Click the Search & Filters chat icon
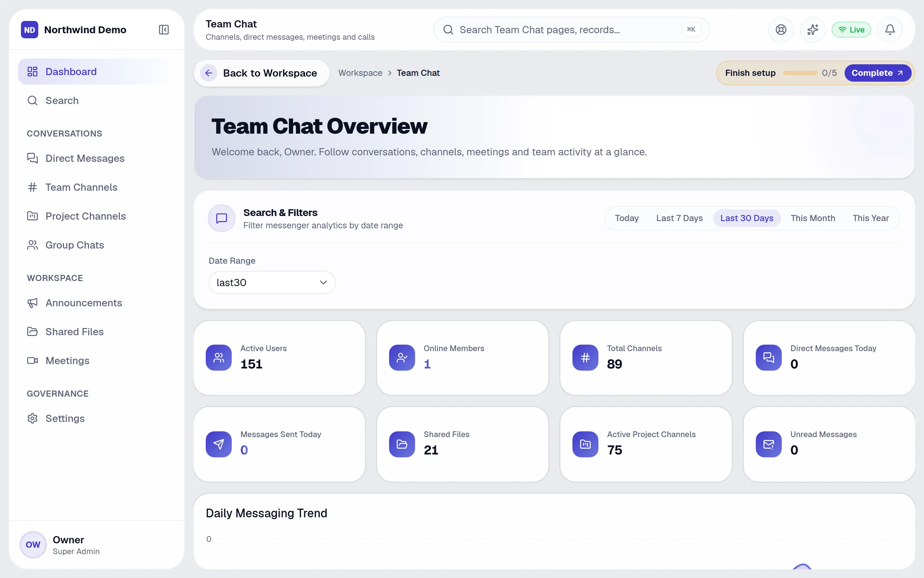924x578 pixels. pyautogui.click(x=222, y=218)
